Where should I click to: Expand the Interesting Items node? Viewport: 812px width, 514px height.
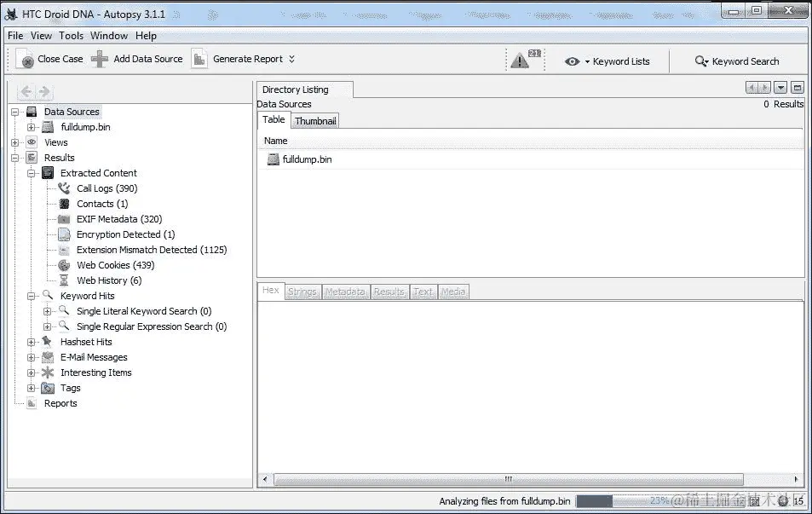[31, 373]
